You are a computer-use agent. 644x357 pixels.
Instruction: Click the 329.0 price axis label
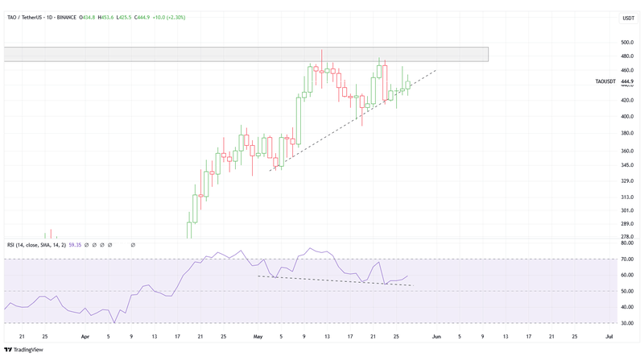pos(627,181)
